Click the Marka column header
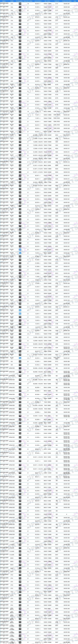The width and height of the screenshot is (78, 644). pos(4,1)
